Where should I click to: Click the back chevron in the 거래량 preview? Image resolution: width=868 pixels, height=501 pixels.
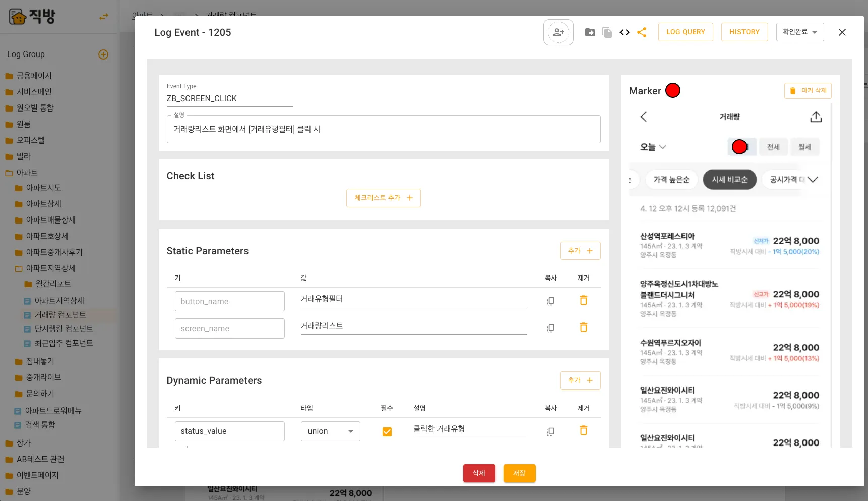[644, 117]
